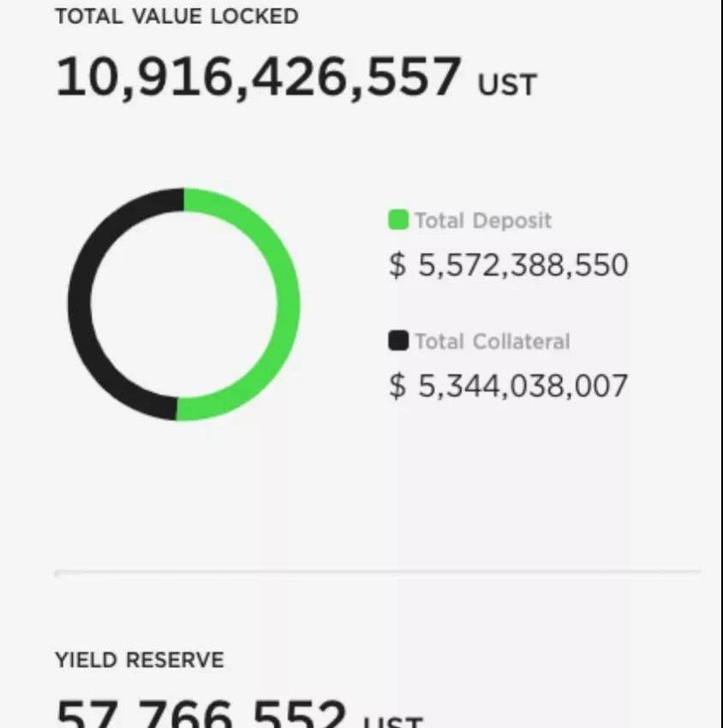The image size is (723, 728).
Task: Click the top junction of green and black donut segments
Action: (x=183, y=200)
